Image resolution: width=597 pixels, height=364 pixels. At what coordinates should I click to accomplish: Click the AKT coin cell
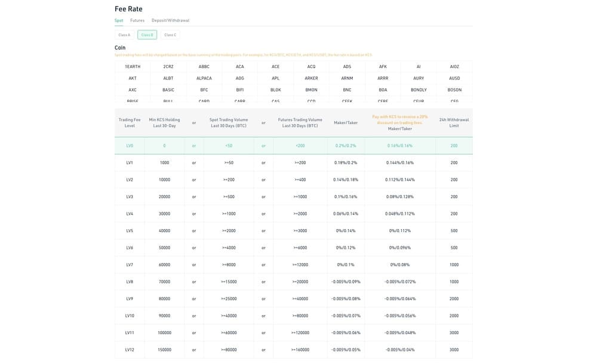133,78
